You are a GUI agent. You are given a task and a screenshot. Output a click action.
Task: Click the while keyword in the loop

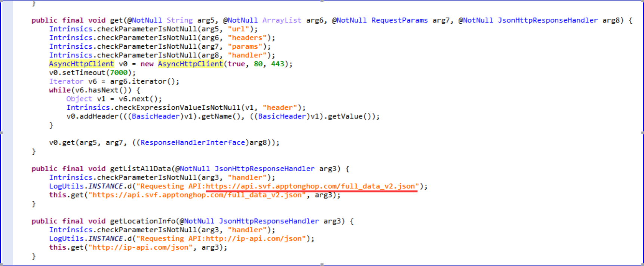[x=60, y=90]
